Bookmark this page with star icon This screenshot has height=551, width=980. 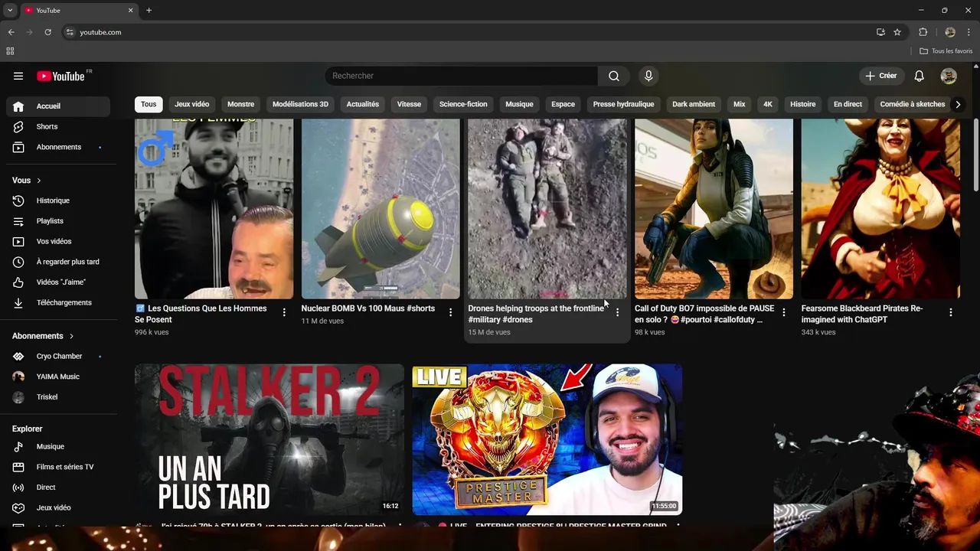point(897,32)
